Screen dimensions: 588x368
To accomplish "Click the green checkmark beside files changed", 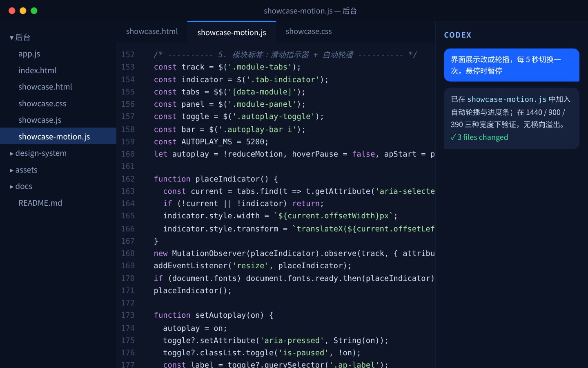I will 453,137.
